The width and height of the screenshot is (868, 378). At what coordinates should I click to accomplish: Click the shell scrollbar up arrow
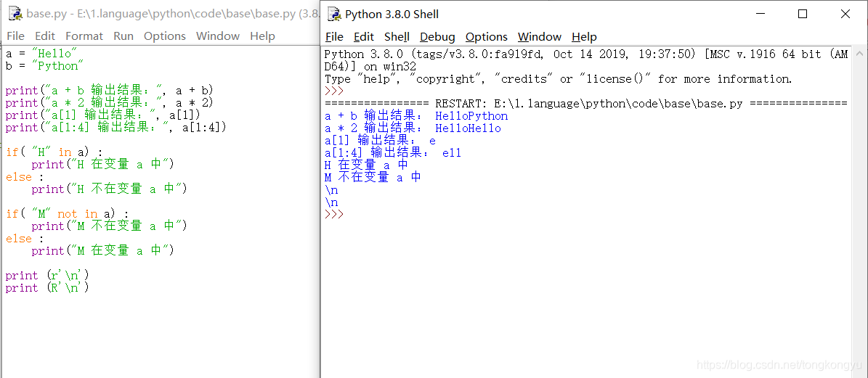tap(859, 54)
